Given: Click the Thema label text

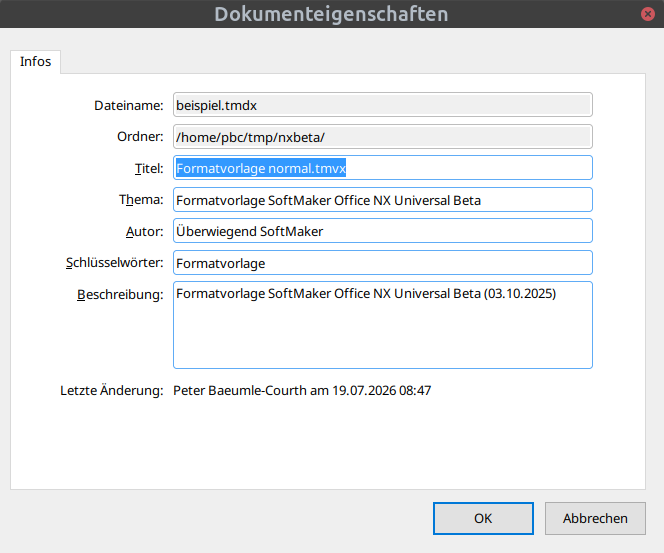Looking at the screenshot, I should (141, 199).
